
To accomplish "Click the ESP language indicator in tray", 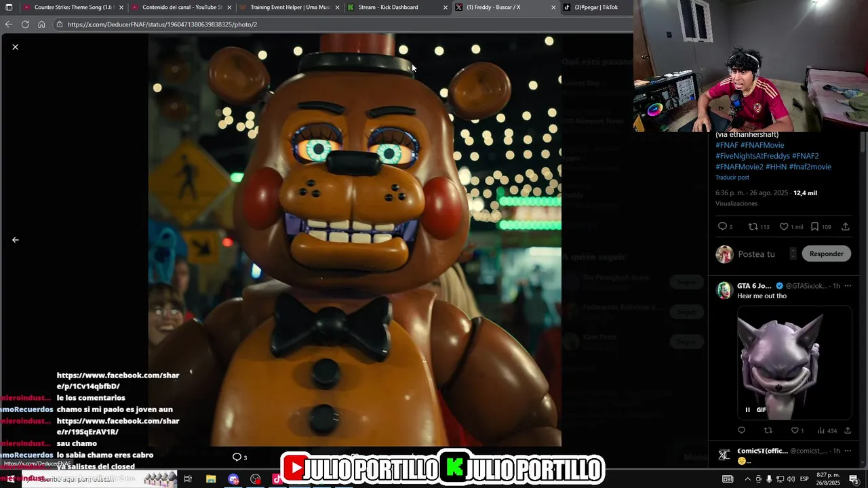I will coord(803,479).
